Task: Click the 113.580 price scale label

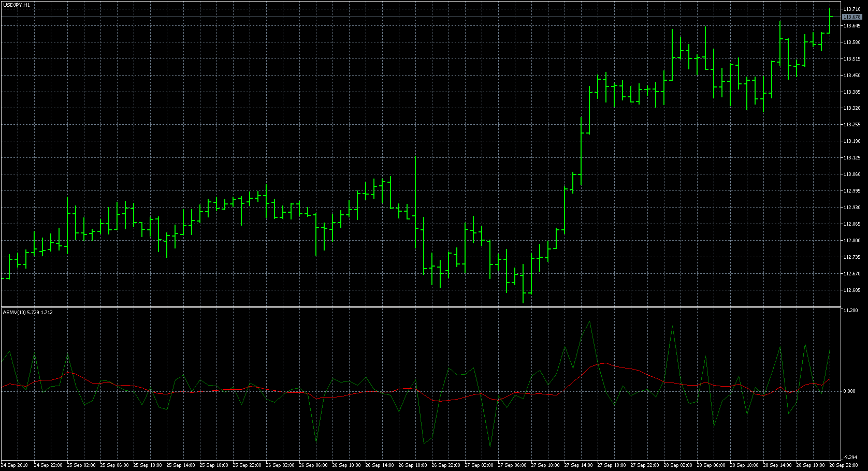Action: [x=852, y=42]
